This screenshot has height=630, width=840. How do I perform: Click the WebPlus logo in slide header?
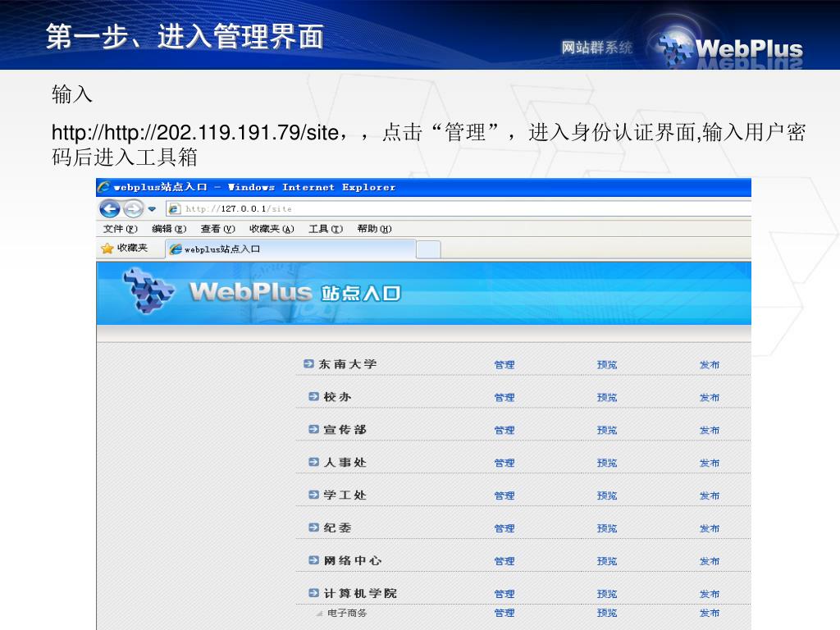pyautogui.click(x=731, y=48)
